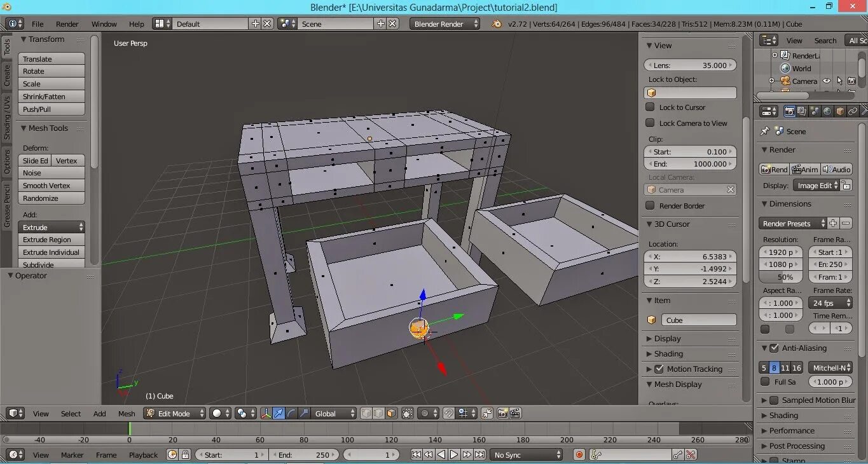Image resolution: width=868 pixels, height=464 pixels.
Task: Open the Constraints properties tab chain icon
Action: pyautogui.click(x=853, y=111)
